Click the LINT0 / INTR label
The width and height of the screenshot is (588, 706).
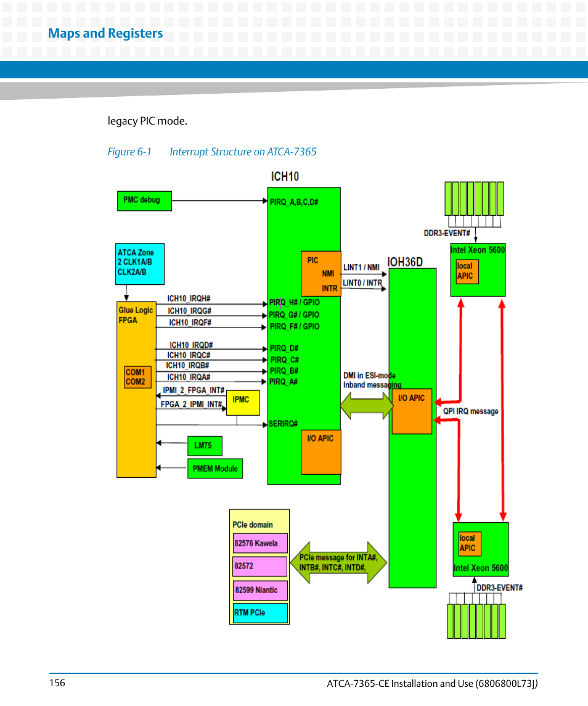[362, 283]
